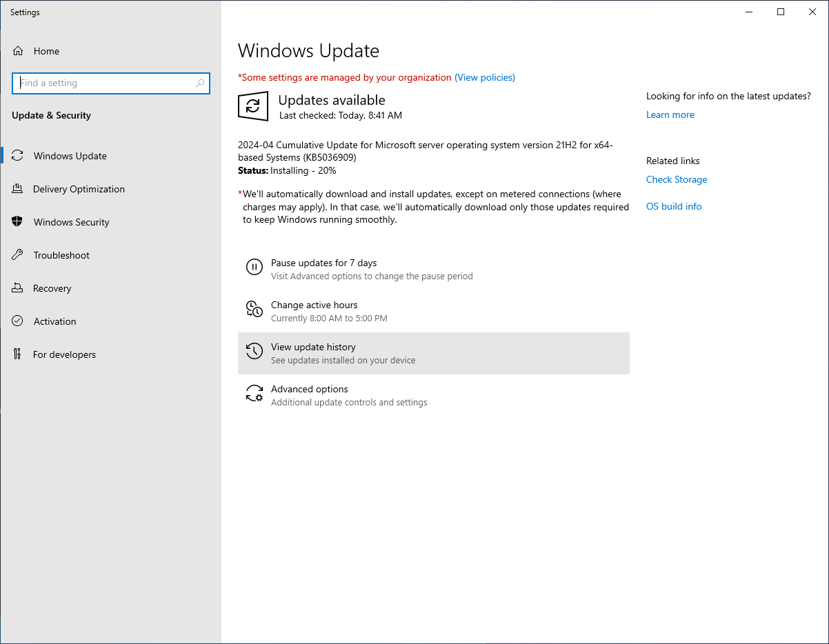Click the Home icon in sidebar
The width and height of the screenshot is (829, 644).
[x=18, y=51]
